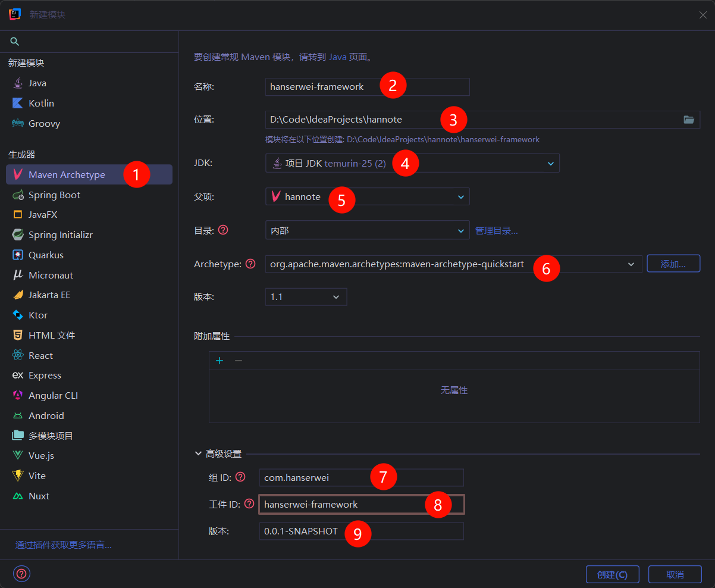
Task: Select the Quarkus generator
Action: coord(46,255)
